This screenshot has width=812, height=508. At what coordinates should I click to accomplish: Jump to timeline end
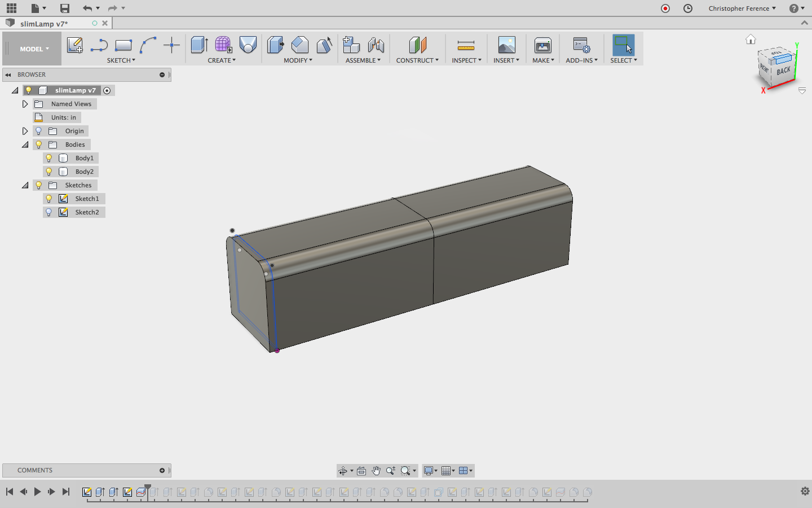click(66, 492)
